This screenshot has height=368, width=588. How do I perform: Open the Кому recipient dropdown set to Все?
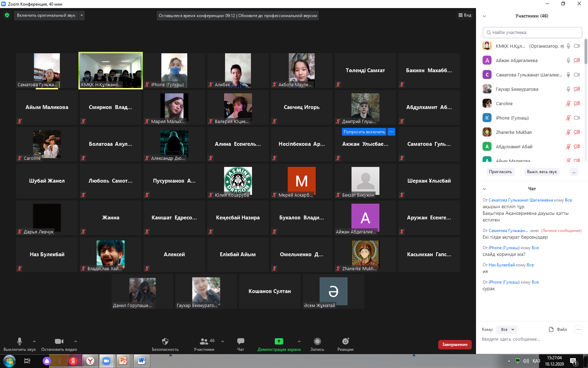coord(507,329)
